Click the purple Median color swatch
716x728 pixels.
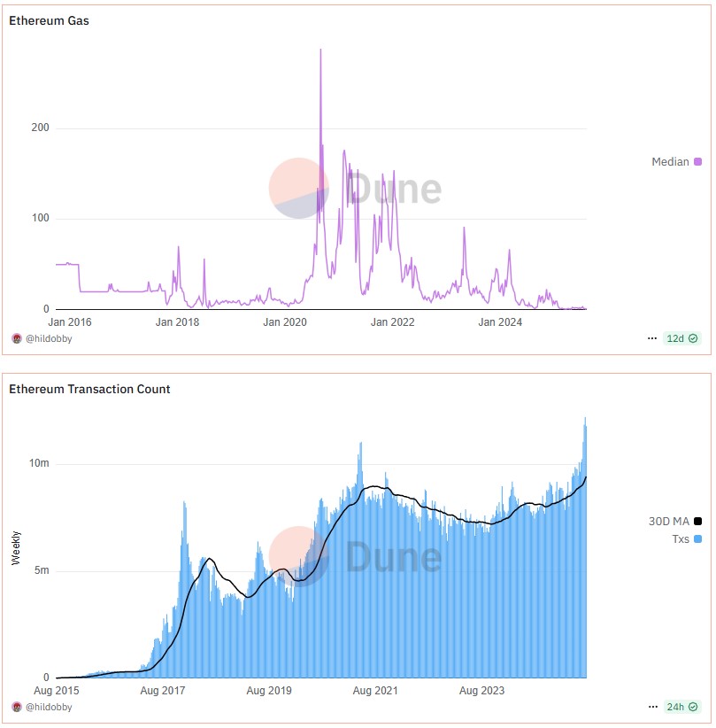(697, 162)
